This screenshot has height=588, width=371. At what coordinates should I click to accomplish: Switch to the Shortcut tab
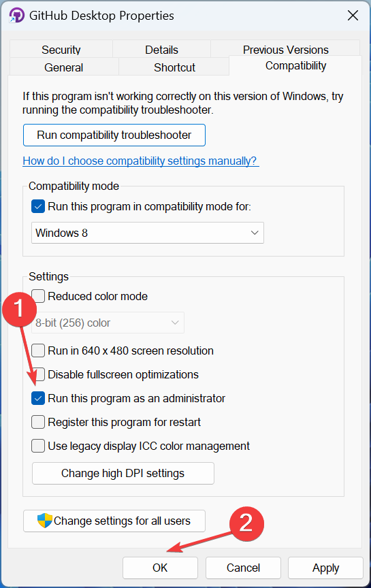pos(174,67)
